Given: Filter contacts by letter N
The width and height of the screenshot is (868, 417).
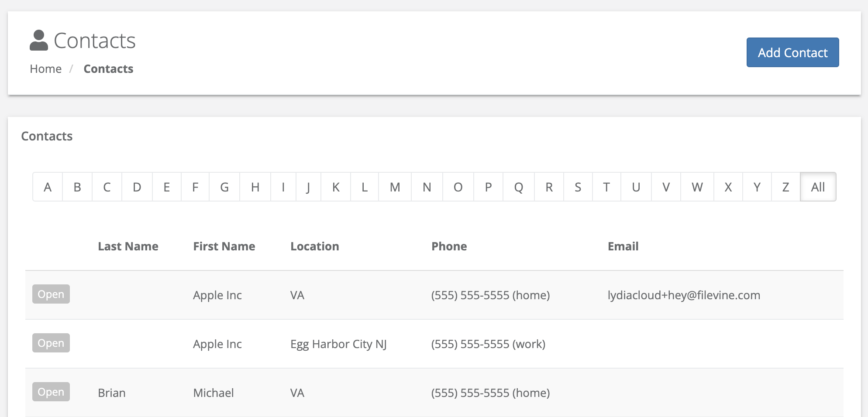Looking at the screenshot, I should 427,187.
